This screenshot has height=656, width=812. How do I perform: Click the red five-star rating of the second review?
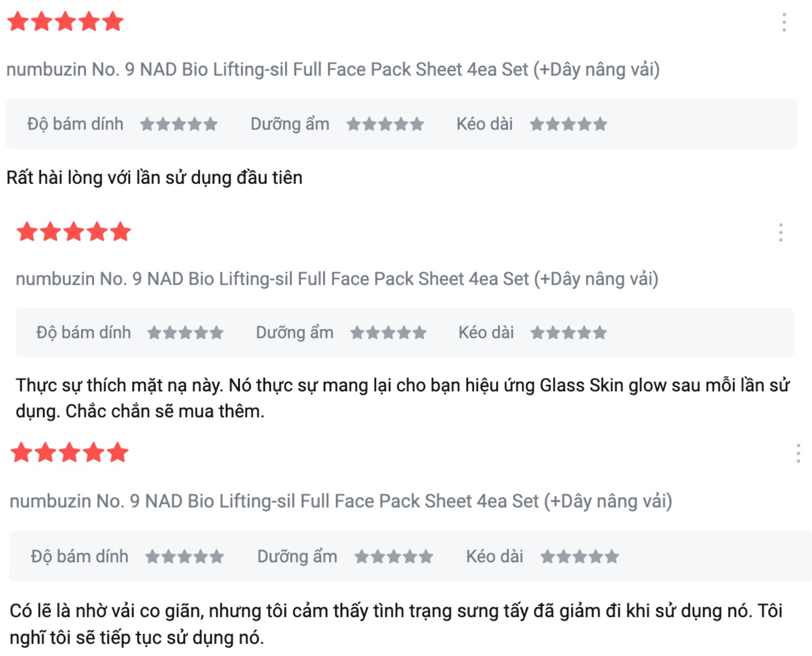pyautogui.click(x=74, y=232)
